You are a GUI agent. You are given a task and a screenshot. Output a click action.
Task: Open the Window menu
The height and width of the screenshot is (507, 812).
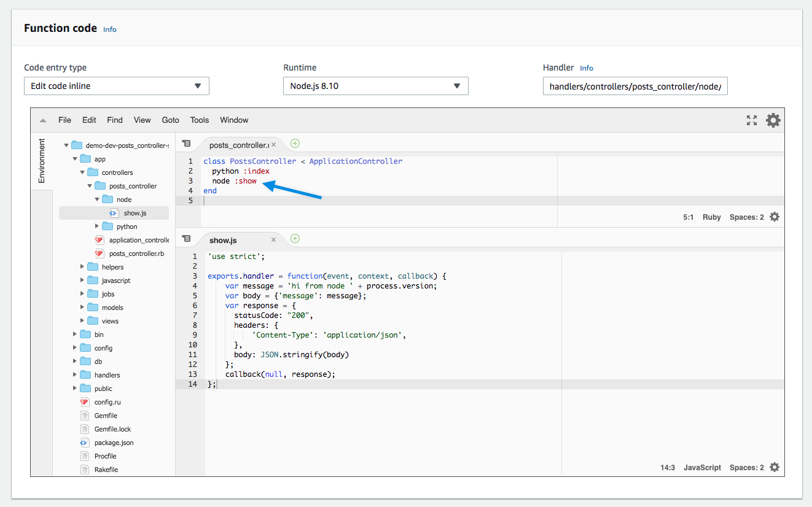[234, 120]
